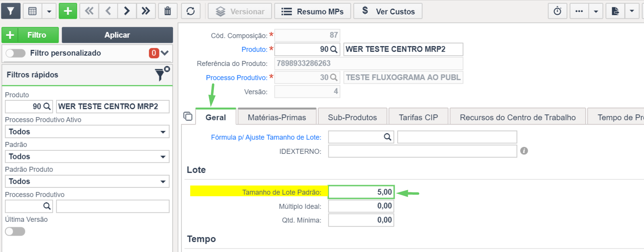Go to first record
Viewport: 644px width, 252px height.
click(x=89, y=11)
